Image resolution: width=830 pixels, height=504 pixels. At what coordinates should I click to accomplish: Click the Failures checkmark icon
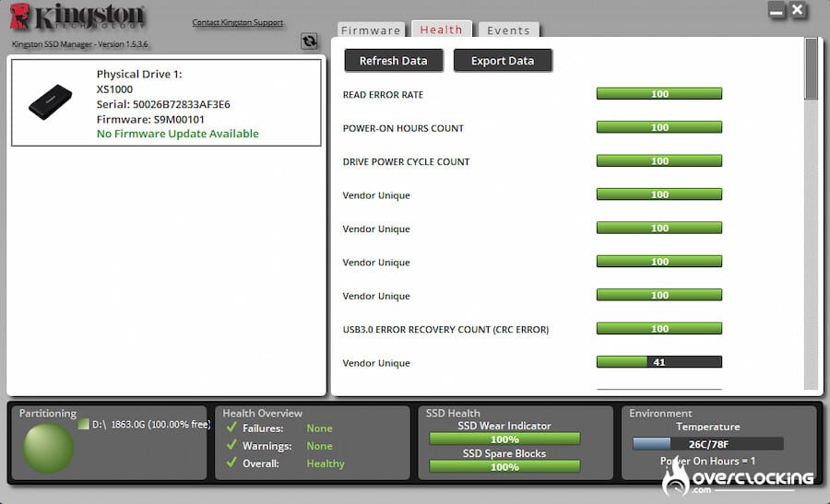point(231,427)
